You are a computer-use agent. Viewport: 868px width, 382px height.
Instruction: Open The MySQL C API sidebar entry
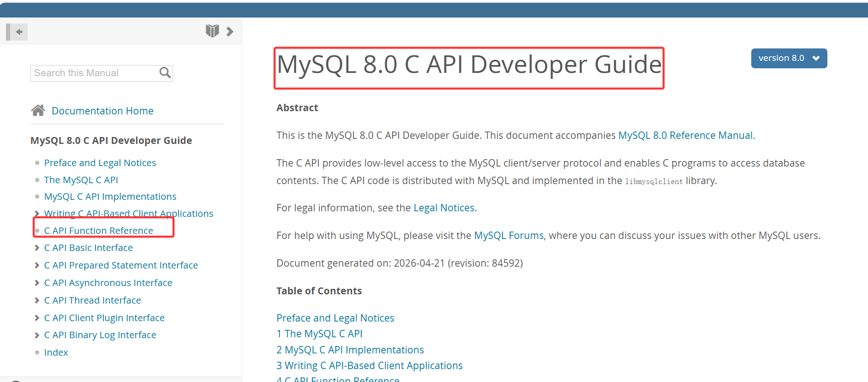tap(81, 180)
